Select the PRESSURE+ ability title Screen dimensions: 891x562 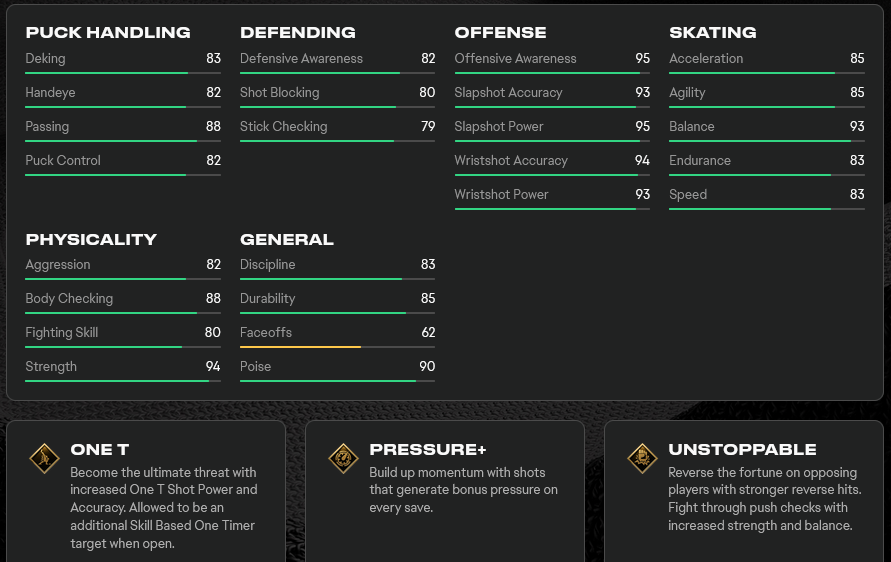pos(428,449)
